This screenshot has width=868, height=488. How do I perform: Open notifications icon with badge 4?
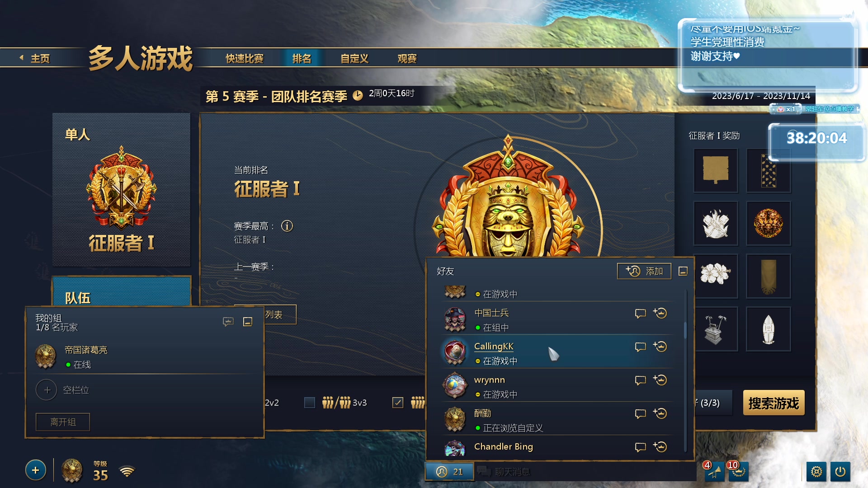coord(714,472)
